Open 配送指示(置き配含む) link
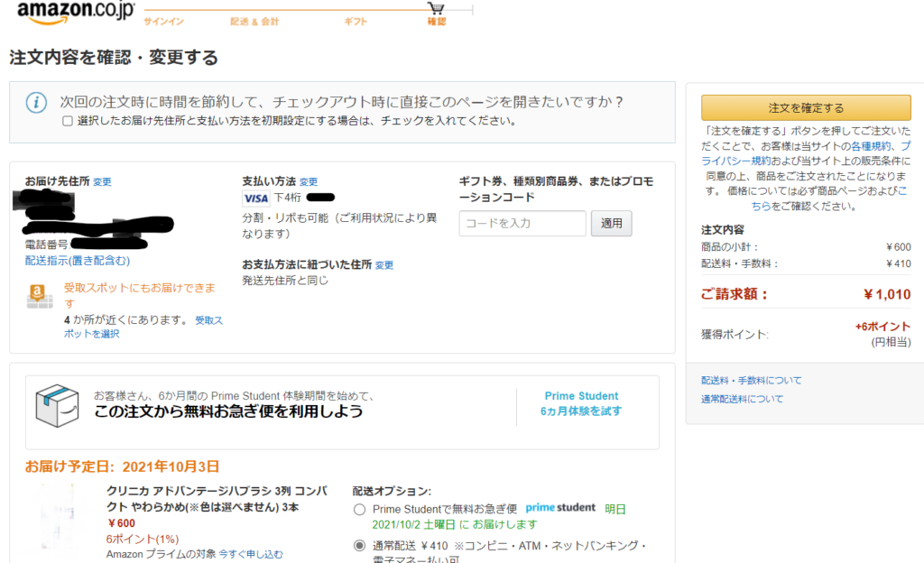This screenshot has height=563, width=924. [x=78, y=261]
